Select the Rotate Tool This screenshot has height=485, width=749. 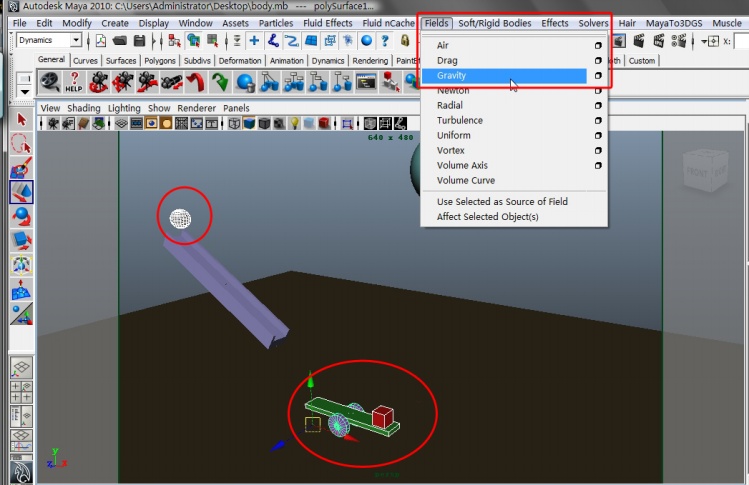pyautogui.click(x=21, y=216)
